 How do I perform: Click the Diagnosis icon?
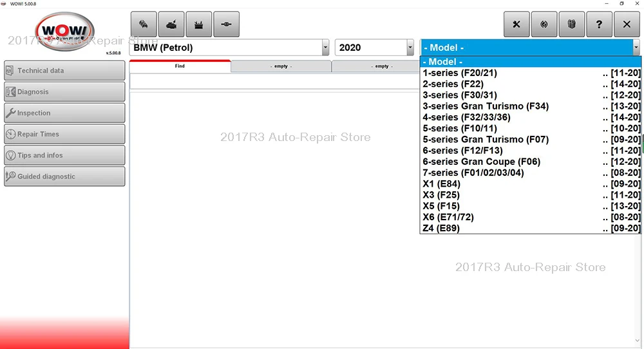(10, 91)
